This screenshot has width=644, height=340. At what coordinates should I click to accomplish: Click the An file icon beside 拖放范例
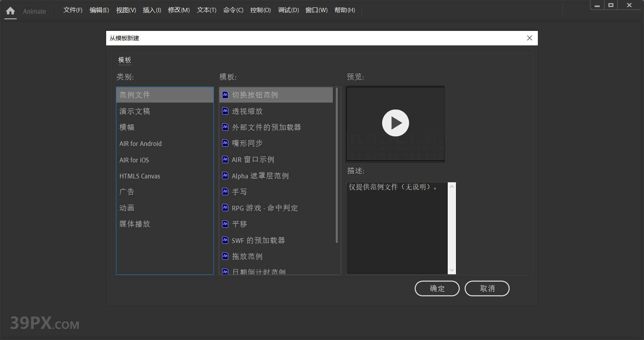[x=225, y=256]
